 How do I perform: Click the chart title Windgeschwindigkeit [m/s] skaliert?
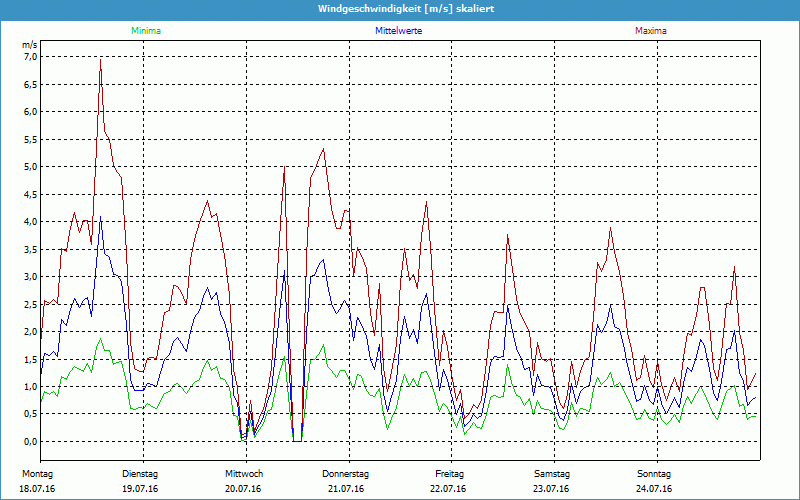[406, 9]
